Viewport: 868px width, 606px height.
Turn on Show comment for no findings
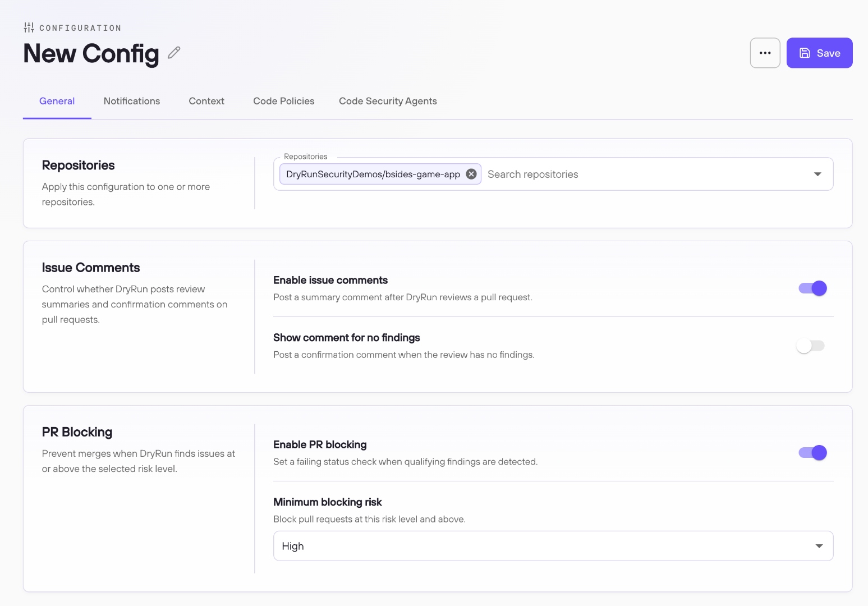pyautogui.click(x=810, y=346)
